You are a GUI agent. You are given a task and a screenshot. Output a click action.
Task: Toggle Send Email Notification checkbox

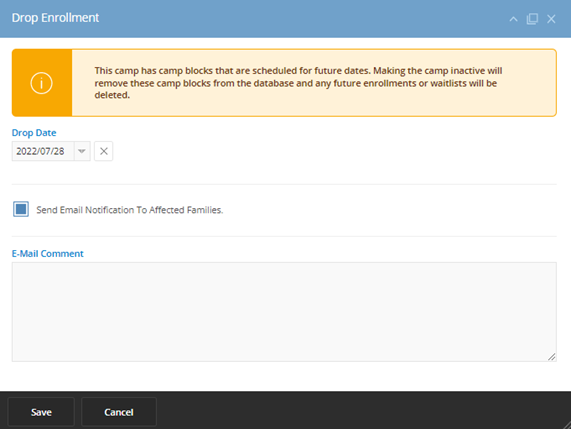21,209
